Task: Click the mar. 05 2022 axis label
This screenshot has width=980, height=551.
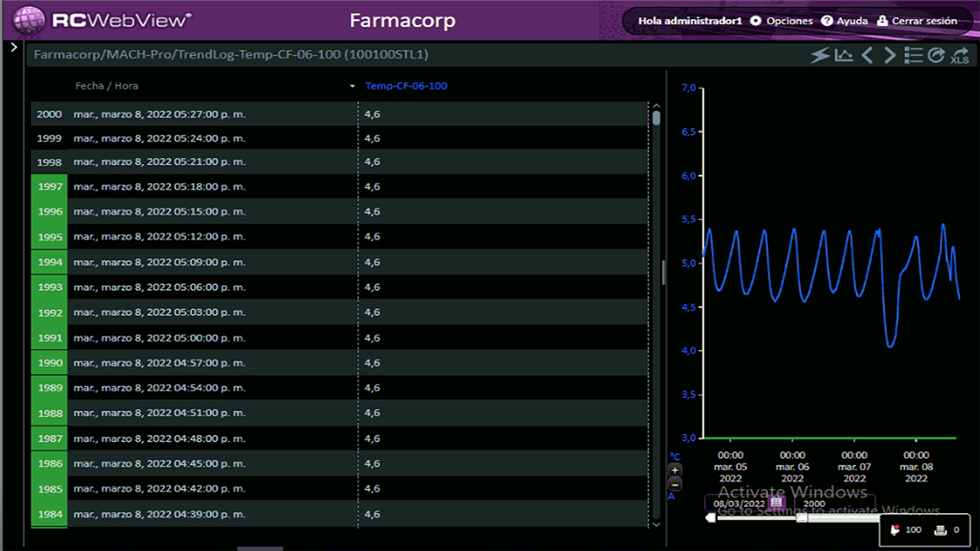Action: (x=730, y=467)
